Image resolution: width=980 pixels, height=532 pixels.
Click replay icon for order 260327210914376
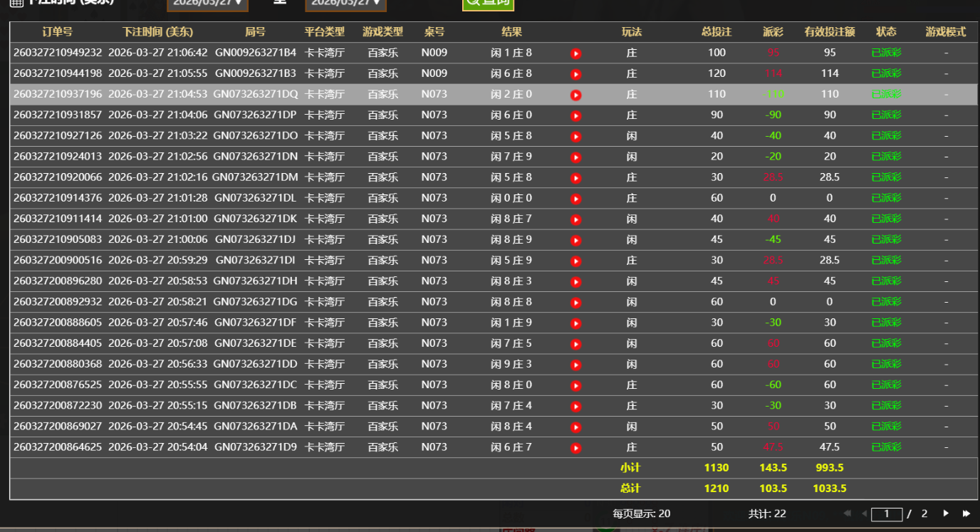pyautogui.click(x=576, y=199)
